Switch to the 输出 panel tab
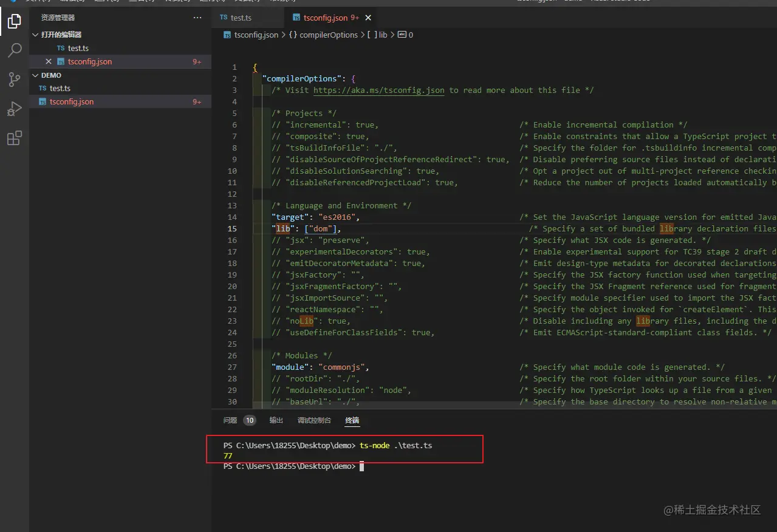This screenshot has height=532, width=777. point(276,420)
